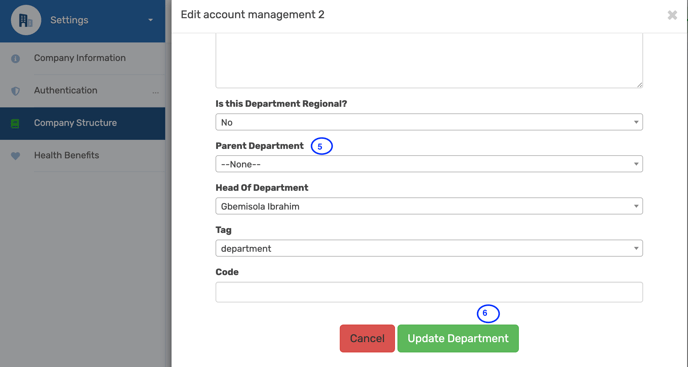
Task: Click the 'Is this Department Regional?' label
Action: [x=281, y=104]
